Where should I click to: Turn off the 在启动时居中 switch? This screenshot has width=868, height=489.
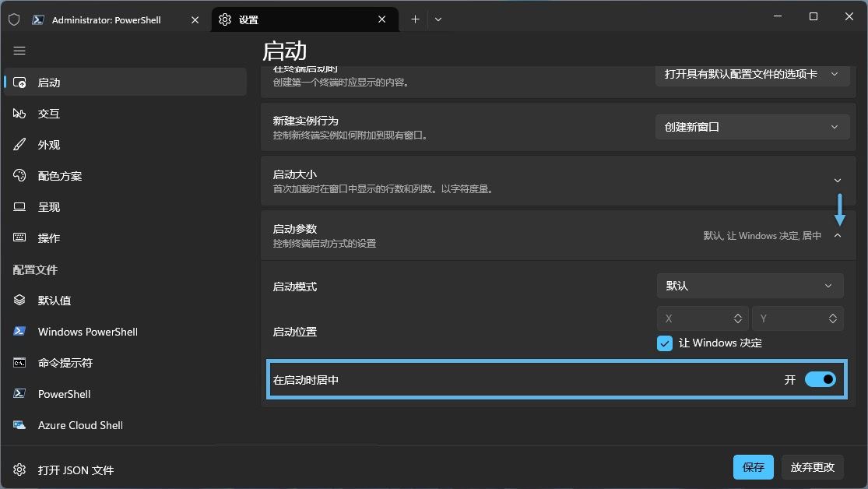point(820,379)
